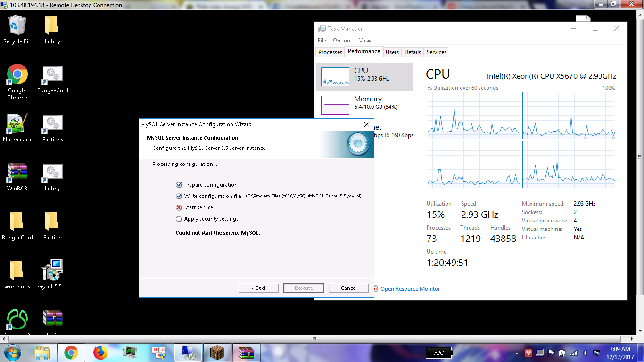Viewport: 644px width, 362px height.
Task: Switch to Chrome in the taskbar
Action: [x=71, y=353]
